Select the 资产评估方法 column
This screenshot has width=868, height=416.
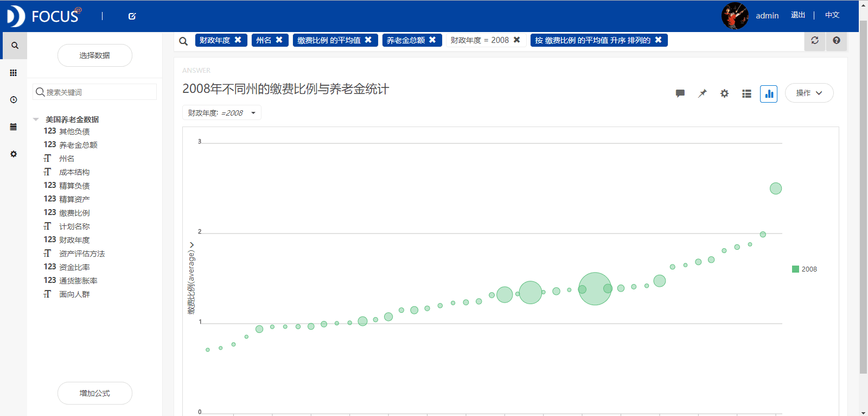82,254
